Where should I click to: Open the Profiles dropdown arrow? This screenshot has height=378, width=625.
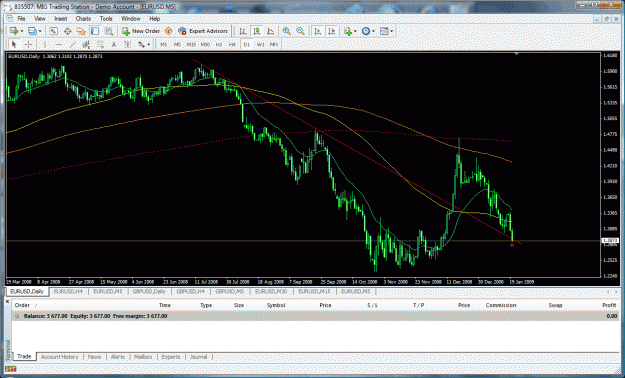pos(40,31)
